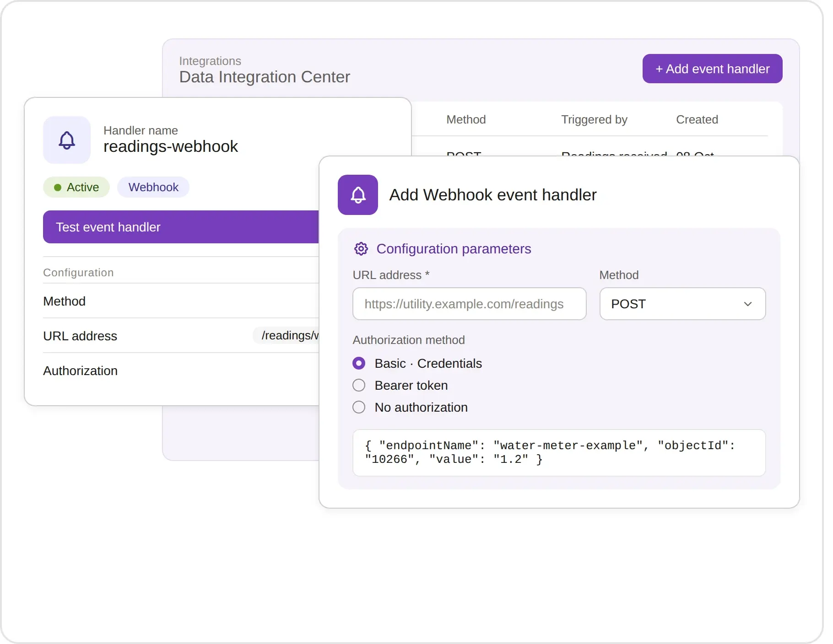Click the Method row in Configuration panel
Image resolution: width=833 pixels, height=644 pixels.
tap(181, 301)
